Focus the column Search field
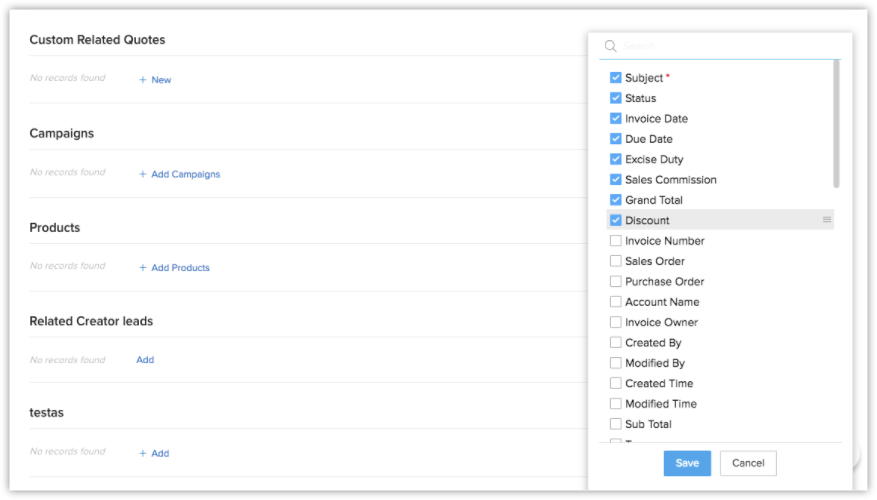This screenshot has height=500, width=877. pos(720,46)
